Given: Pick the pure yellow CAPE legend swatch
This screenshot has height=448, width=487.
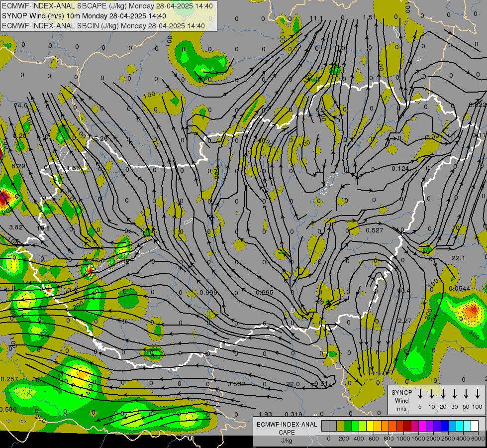Looking at the screenshot, I should coord(370,426).
